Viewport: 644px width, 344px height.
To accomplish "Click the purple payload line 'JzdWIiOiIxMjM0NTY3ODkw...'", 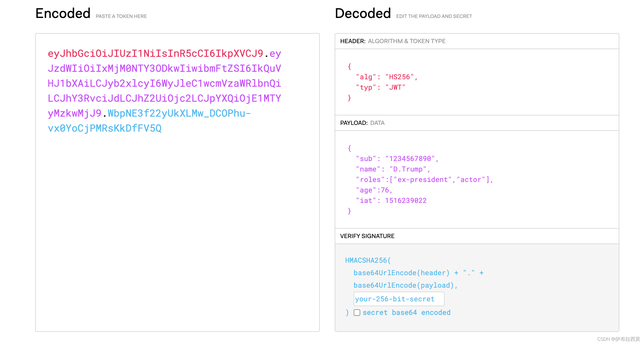I will (164, 68).
